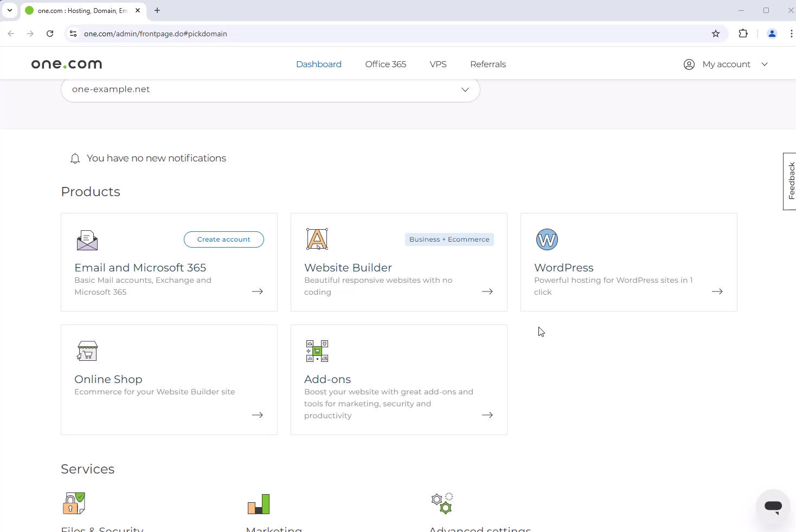Click the one.com logo

pos(67,64)
